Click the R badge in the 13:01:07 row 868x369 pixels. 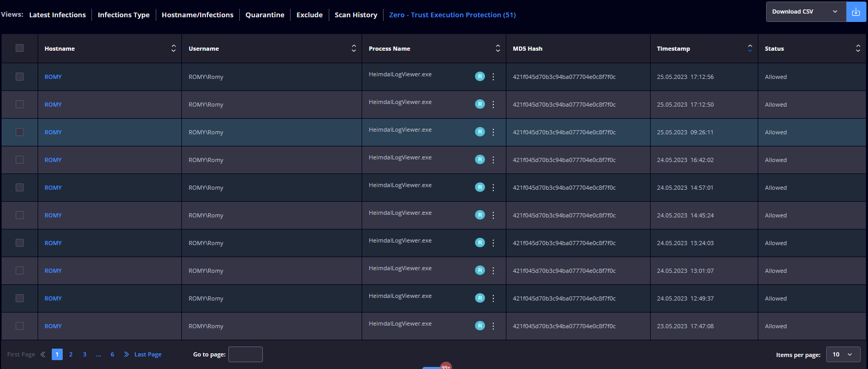point(480,270)
